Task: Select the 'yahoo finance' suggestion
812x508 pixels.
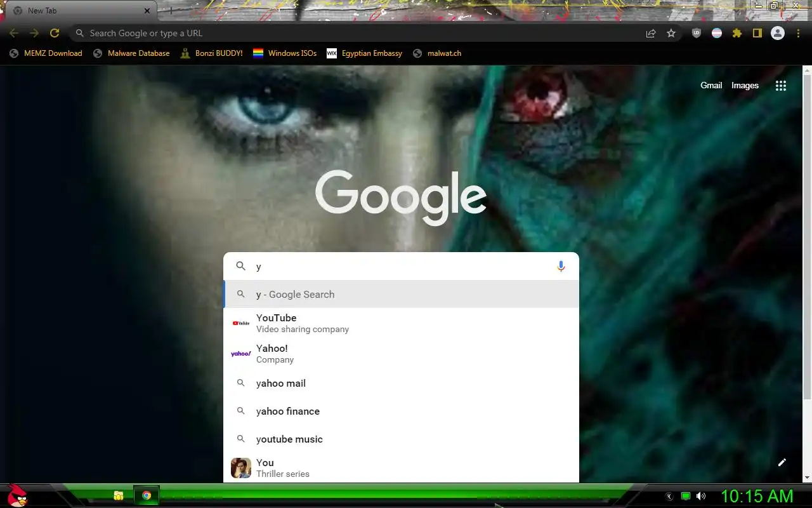Action: pos(401,411)
